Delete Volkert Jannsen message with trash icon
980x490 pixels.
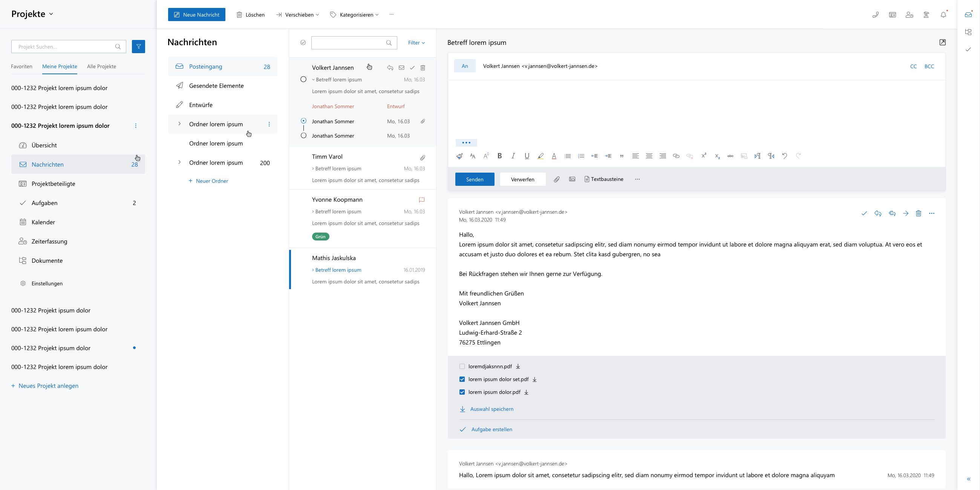(x=423, y=68)
